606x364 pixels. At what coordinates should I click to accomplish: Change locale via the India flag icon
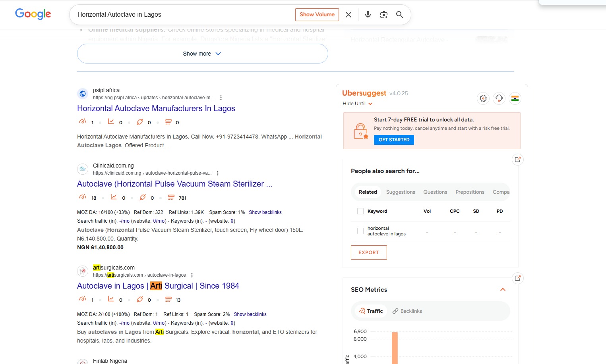click(515, 98)
